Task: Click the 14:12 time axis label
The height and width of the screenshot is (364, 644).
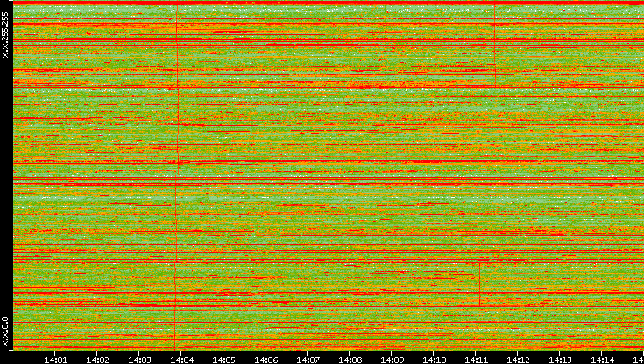Action: point(518,360)
